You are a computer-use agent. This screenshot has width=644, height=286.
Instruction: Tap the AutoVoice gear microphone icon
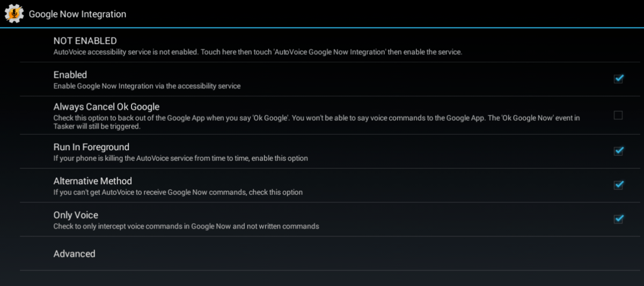click(x=14, y=13)
